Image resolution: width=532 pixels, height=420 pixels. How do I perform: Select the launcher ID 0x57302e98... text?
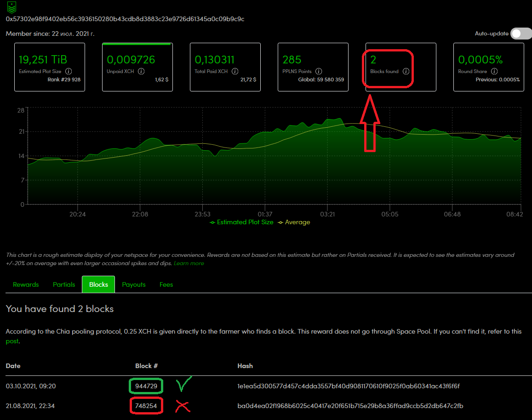[125, 19]
